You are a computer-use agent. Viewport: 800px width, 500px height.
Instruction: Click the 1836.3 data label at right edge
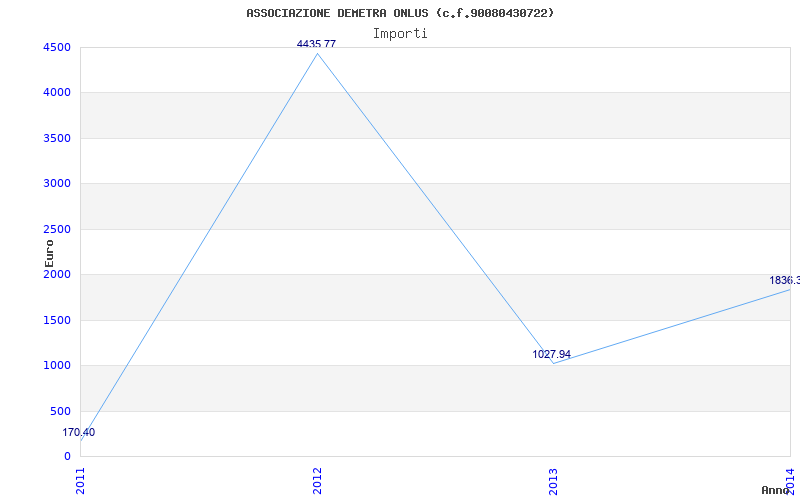click(x=785, y=280)
